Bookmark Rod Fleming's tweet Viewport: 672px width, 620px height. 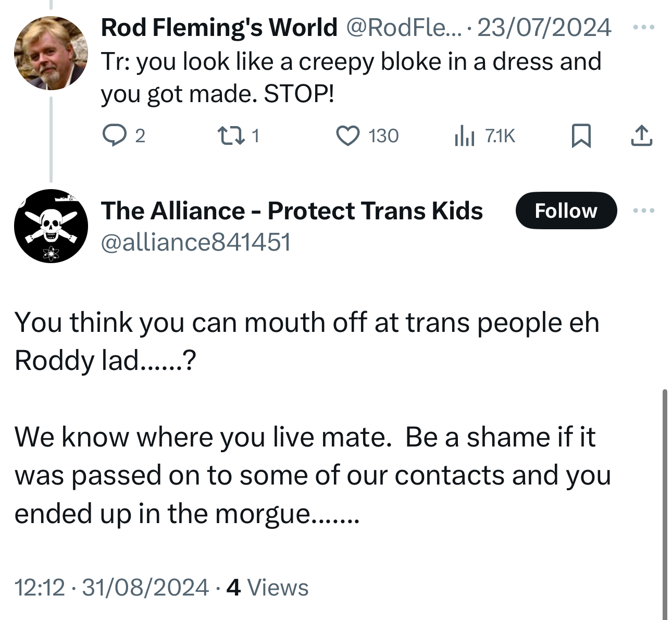[x=581, y=136]
